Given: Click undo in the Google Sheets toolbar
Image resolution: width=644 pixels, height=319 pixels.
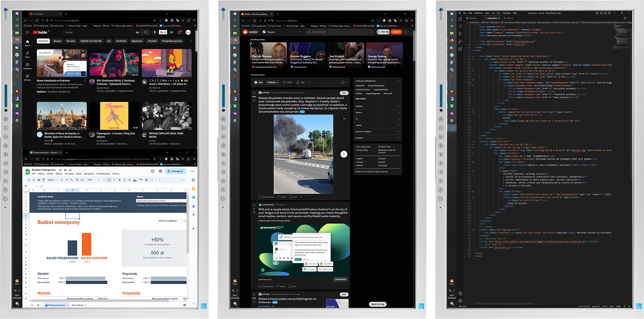Looking at the screenshot, I should click(x=29, y=180).
